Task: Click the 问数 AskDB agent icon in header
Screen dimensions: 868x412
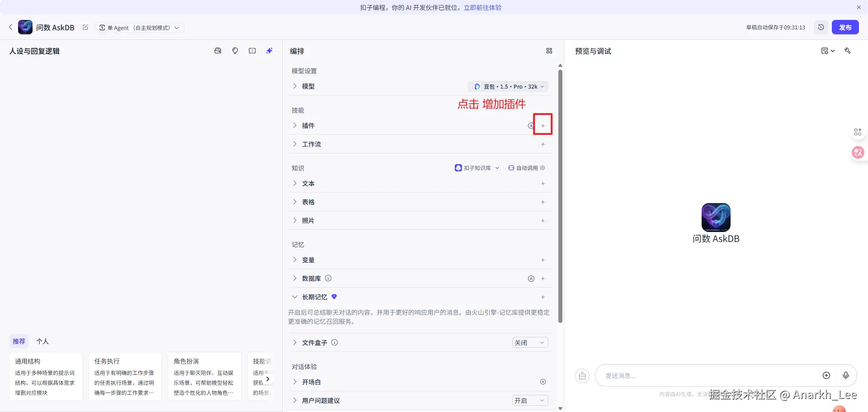Action: pos(25,27)
